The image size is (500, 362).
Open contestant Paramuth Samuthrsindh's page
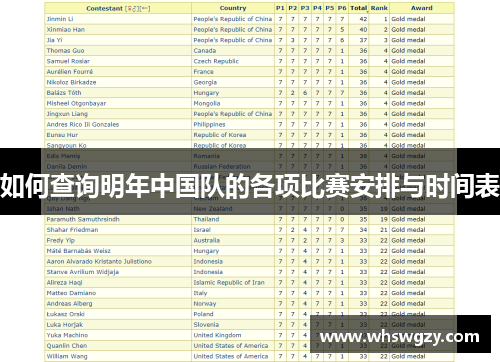pyautogui.click(x=83, y=219)
